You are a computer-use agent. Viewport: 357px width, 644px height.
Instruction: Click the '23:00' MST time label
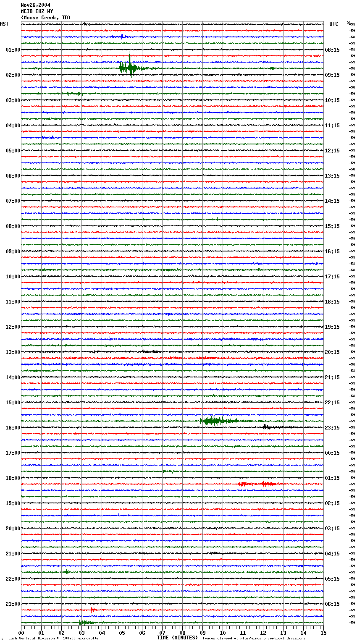click(x=13, y=604)
